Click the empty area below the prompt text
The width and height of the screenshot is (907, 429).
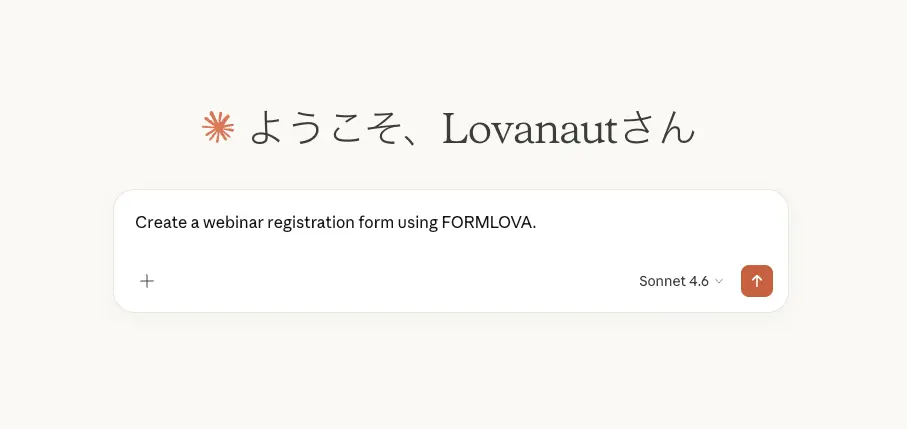pyautogui.click(x=400, y=252)
